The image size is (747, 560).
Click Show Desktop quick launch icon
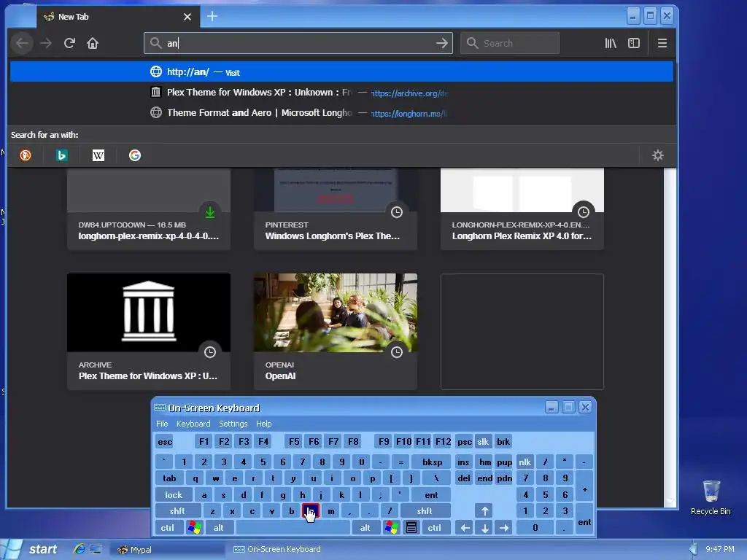coord(96,549)
